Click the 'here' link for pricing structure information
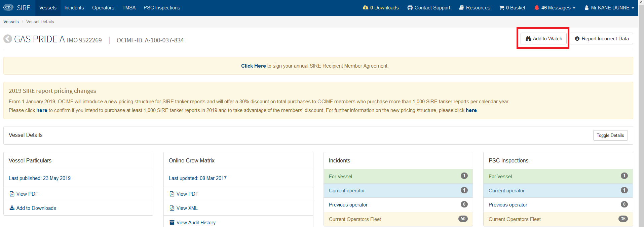Screen dimensions: 644x227 coord(471,110)
